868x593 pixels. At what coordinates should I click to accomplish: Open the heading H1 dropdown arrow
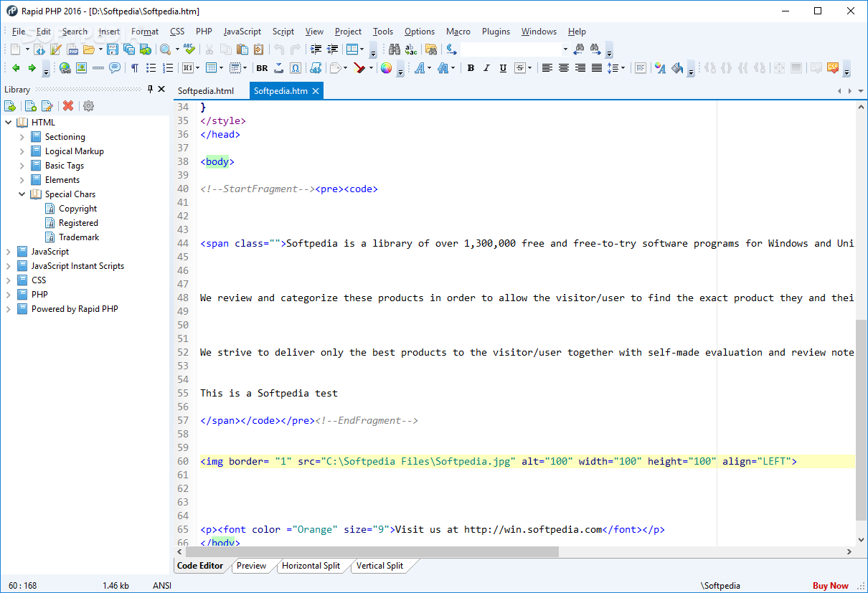[198, 68]
